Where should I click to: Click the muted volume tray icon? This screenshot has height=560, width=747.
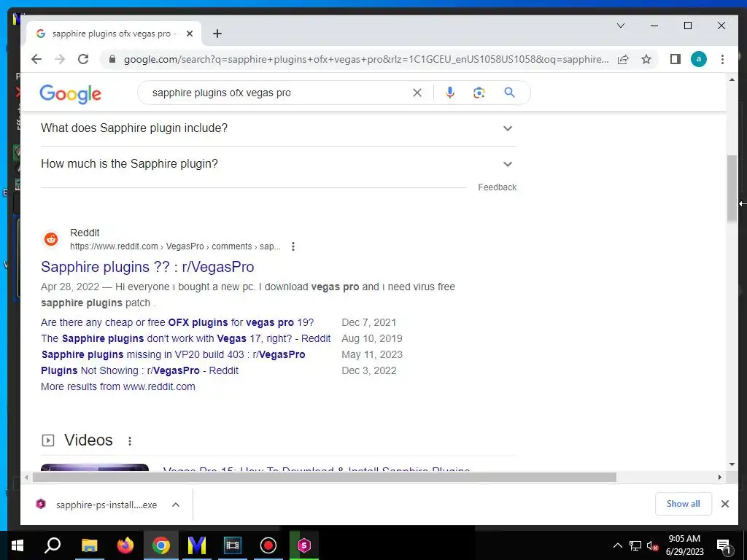(653, 545)
